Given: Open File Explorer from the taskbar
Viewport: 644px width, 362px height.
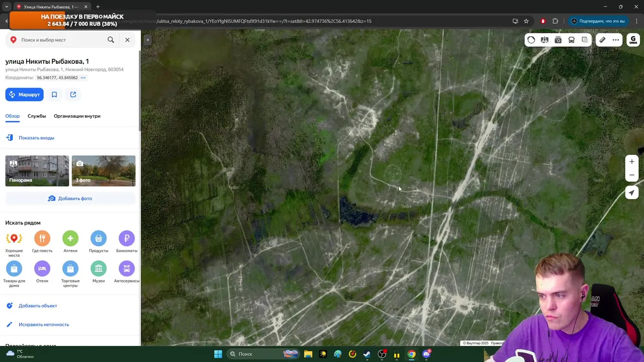Looking at the screenshot, I should 308,354.
